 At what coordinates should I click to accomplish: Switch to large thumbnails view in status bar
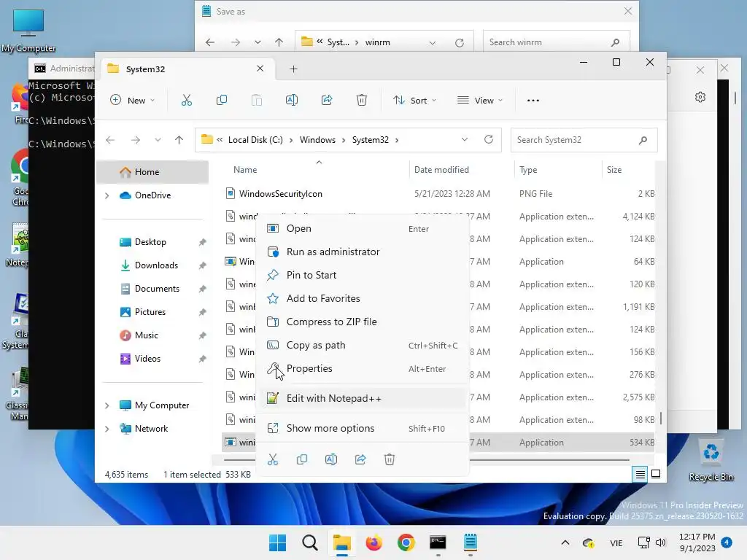pyautogui.click(x=656, y=474)
